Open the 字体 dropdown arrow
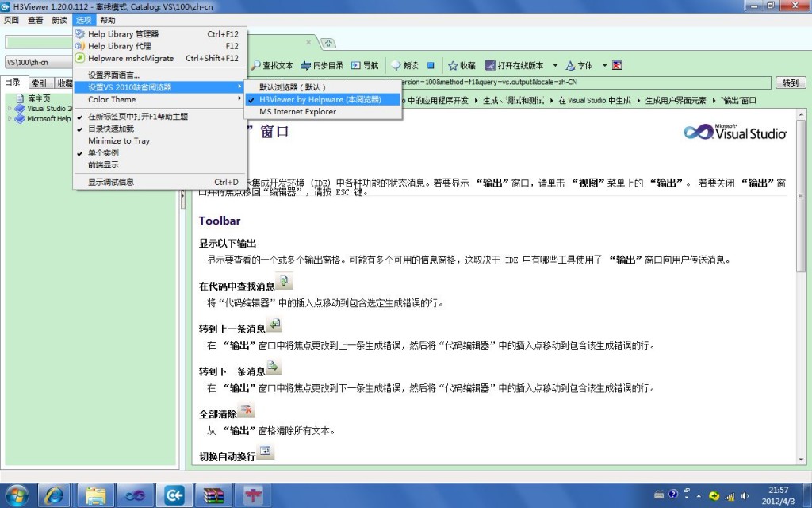The height and width of the screenshot is (508, 812). pyautogui.click(x=603, y=65)
